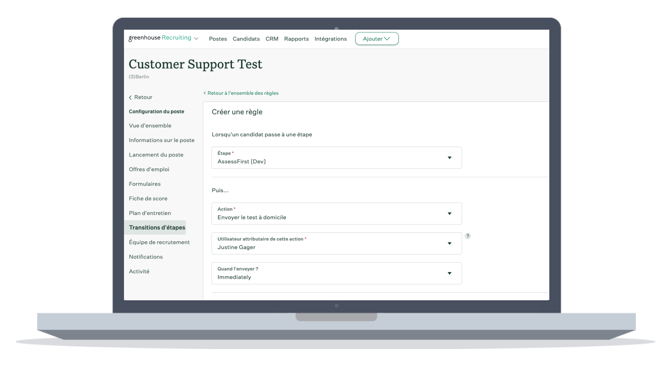Screen dimensions: 670x385
Task: Select Transitions d'étapes sidebar item
Action: coord(156,227)
